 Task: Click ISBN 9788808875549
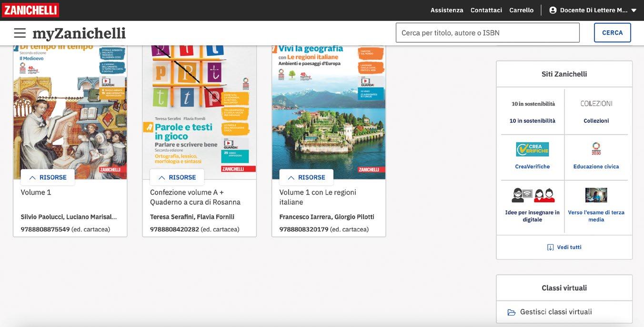[45, 229]
